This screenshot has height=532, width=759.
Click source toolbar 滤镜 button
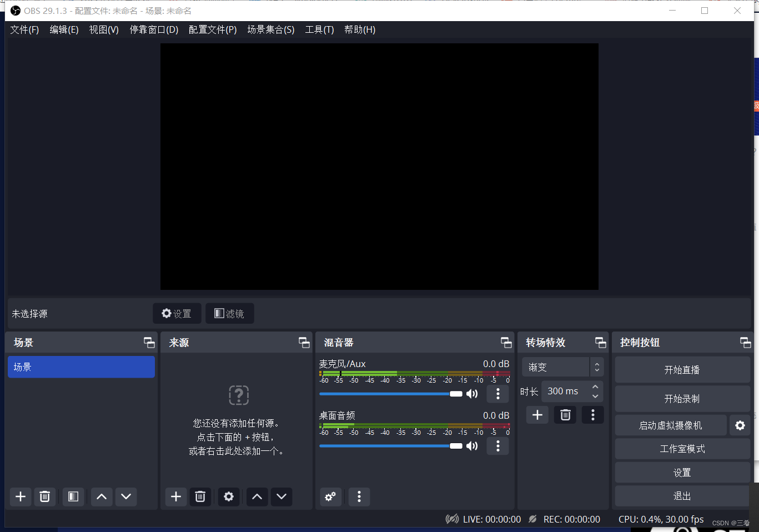pos(229,313)
